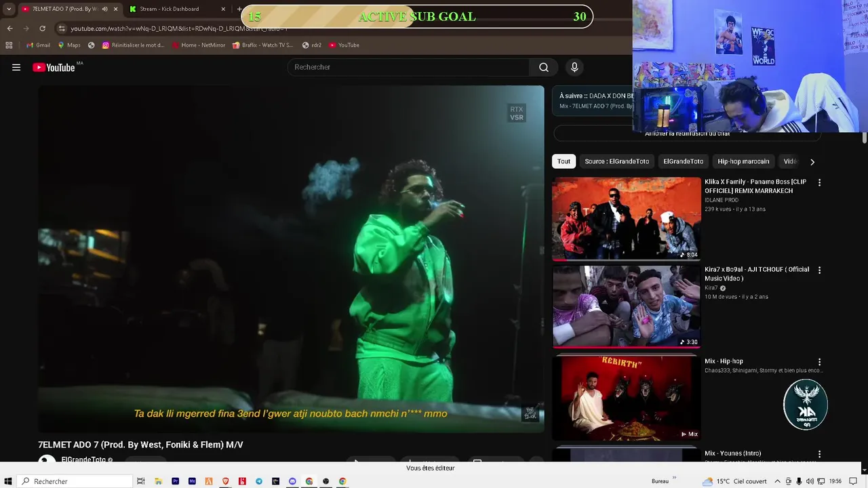The image size is (868, 488).
Task: Open Klika X Family Panama Boss thumbnail
Action: coord(626,218)
